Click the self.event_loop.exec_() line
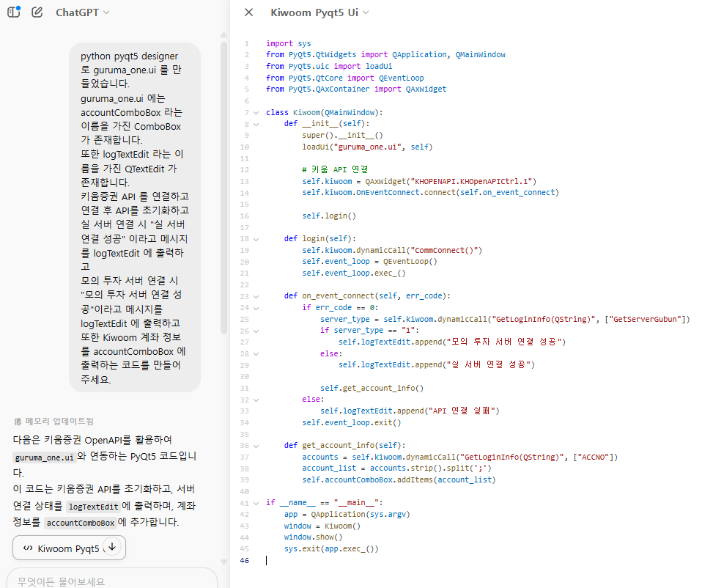The width and height of the screenshot is (702, 588). [354, 273]
